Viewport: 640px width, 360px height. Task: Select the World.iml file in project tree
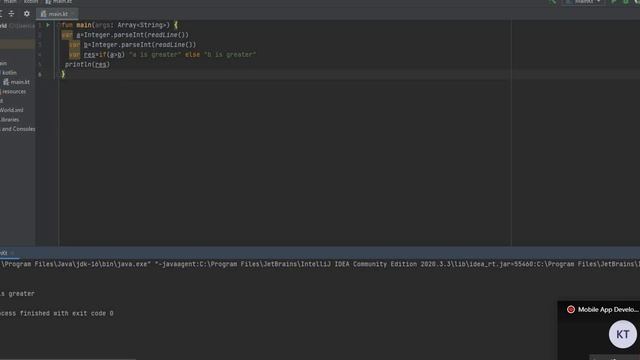pyautogui.click(x=11, y=110)
